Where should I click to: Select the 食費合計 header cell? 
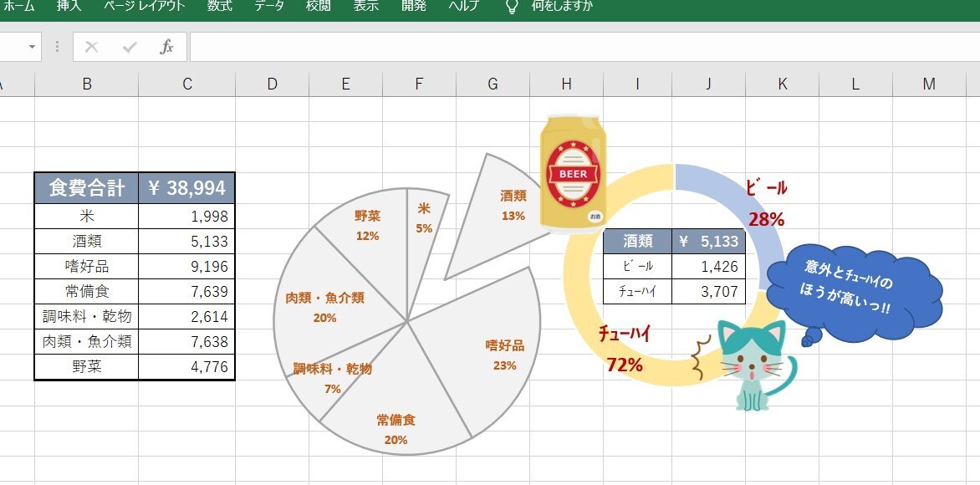click(x=86, y=188)
